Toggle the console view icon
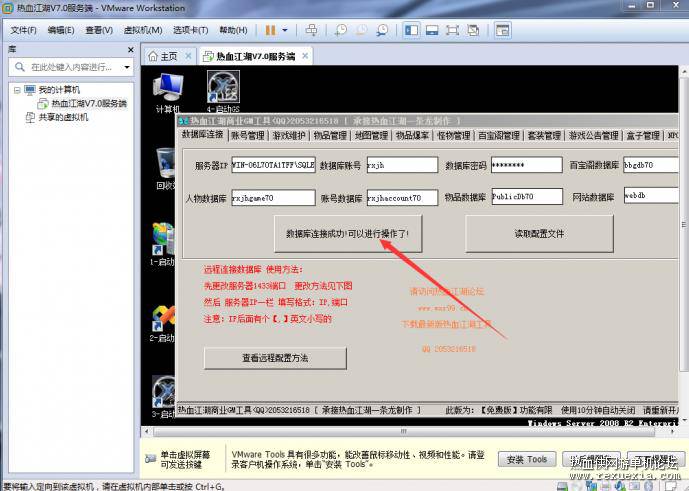The image size is (689, 491). pos(502,30)
